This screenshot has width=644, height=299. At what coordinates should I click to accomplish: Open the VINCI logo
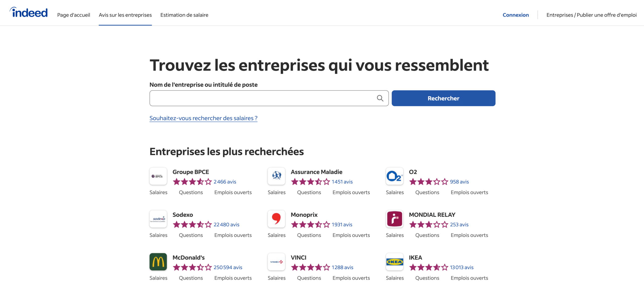[x=276, y=262]
